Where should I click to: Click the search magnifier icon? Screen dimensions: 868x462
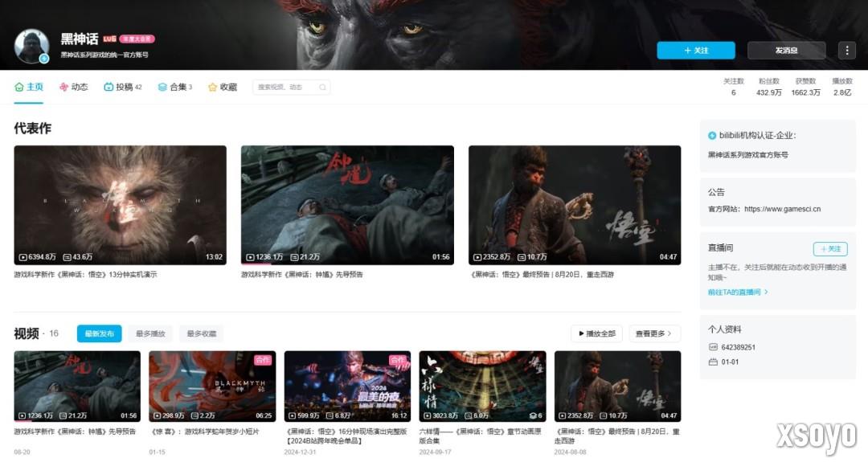(x=322, y=87)
